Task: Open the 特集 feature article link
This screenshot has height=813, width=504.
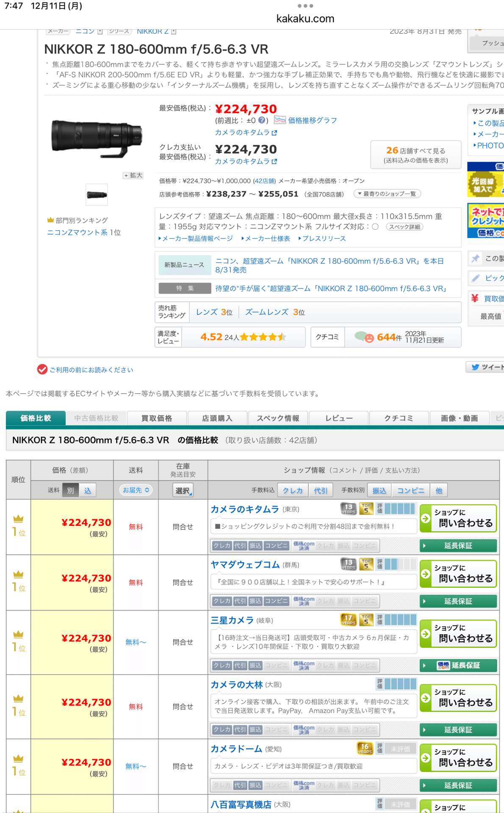Action: coord(331,288)
